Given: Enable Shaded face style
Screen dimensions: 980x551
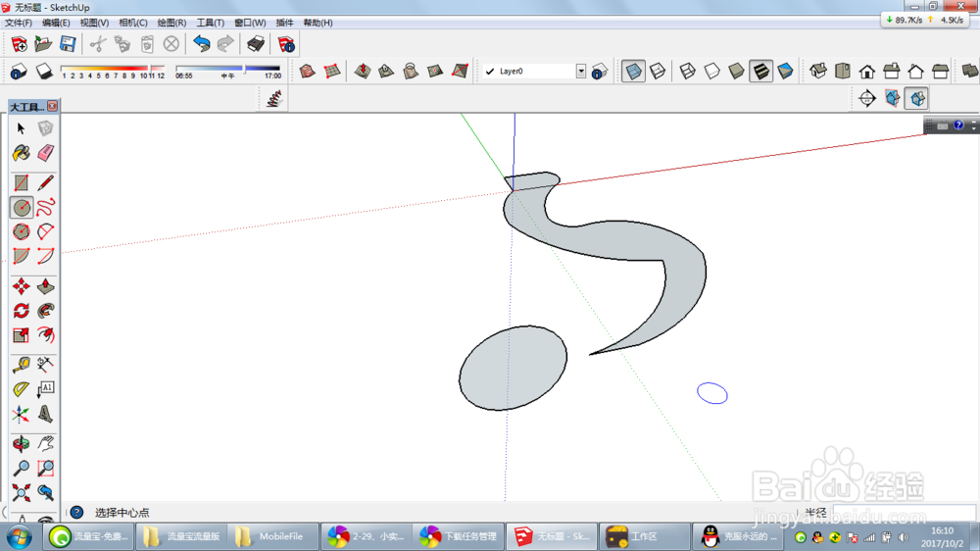Looking at the screenshot, I should click(x=736, y=72).
